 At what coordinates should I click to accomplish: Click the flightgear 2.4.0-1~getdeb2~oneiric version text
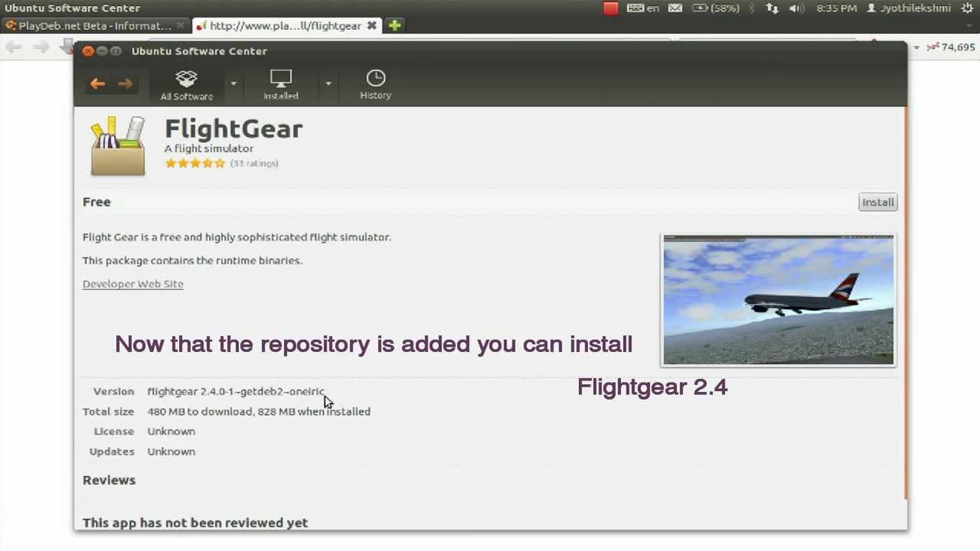coord(236,391)
